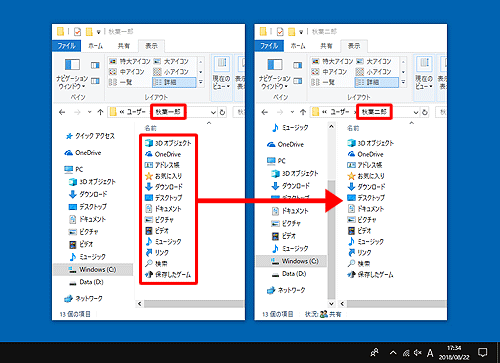Select 保存したゲーム folder in left file list
The height and width of the screenshot is (363, 500).
pos(168,275)
